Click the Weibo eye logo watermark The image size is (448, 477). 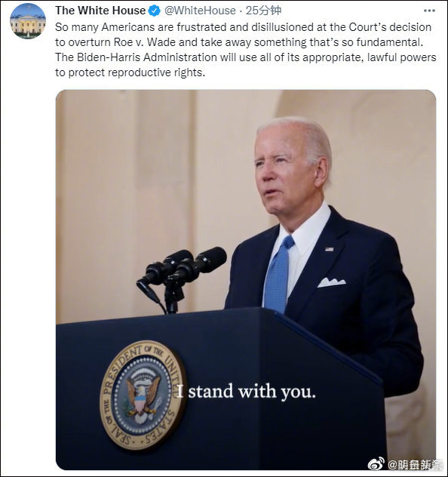(376, 464)
